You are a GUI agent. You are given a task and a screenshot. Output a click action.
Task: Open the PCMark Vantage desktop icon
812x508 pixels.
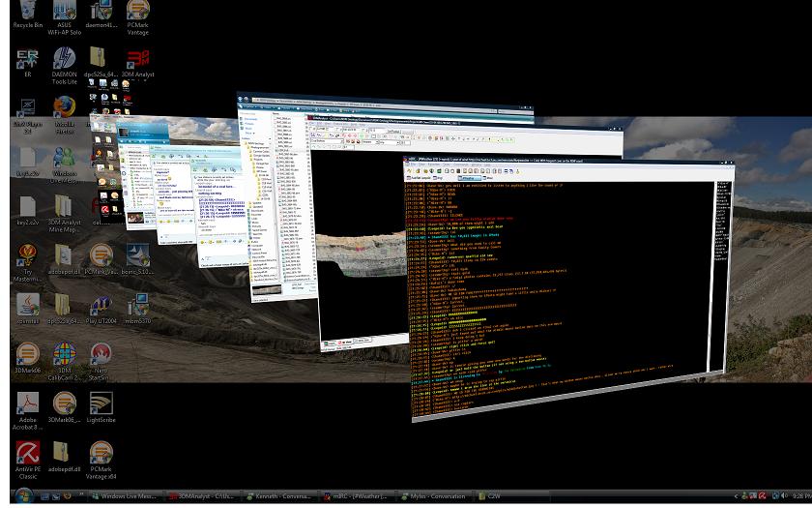137,17
